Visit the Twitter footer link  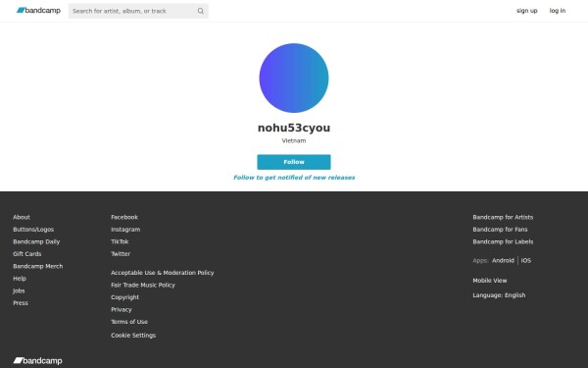[121, 254]
